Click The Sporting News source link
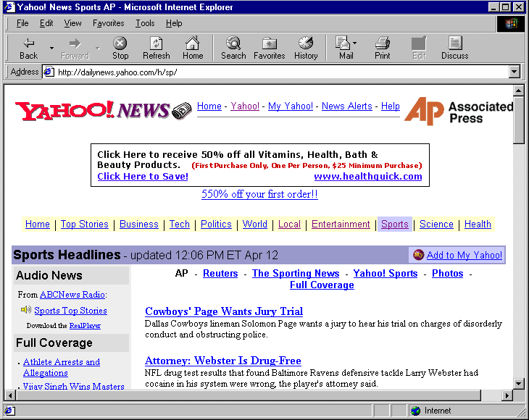 click(x=296, y=274)
